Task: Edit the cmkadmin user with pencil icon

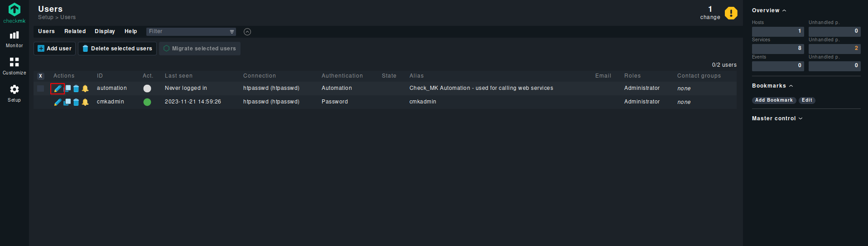Action: click(x=58, y=102)
